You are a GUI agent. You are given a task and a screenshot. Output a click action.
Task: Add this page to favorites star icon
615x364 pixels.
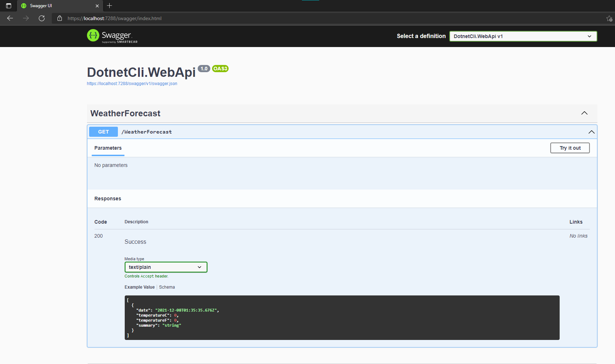609,18
